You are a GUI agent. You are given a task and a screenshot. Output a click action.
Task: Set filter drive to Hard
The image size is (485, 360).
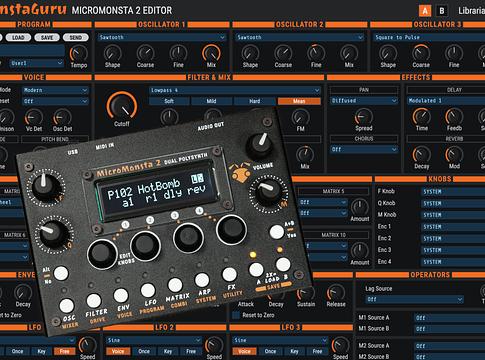[x=254, y=101]
